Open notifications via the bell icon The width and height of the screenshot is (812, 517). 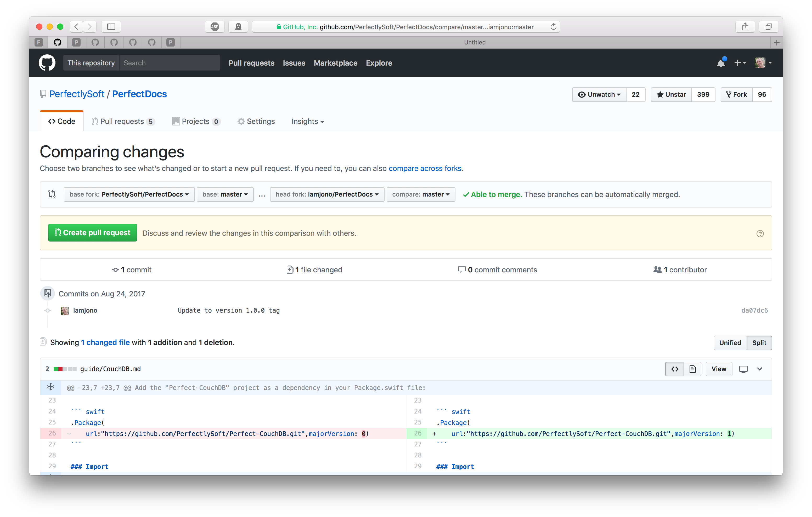click(721, 63)
